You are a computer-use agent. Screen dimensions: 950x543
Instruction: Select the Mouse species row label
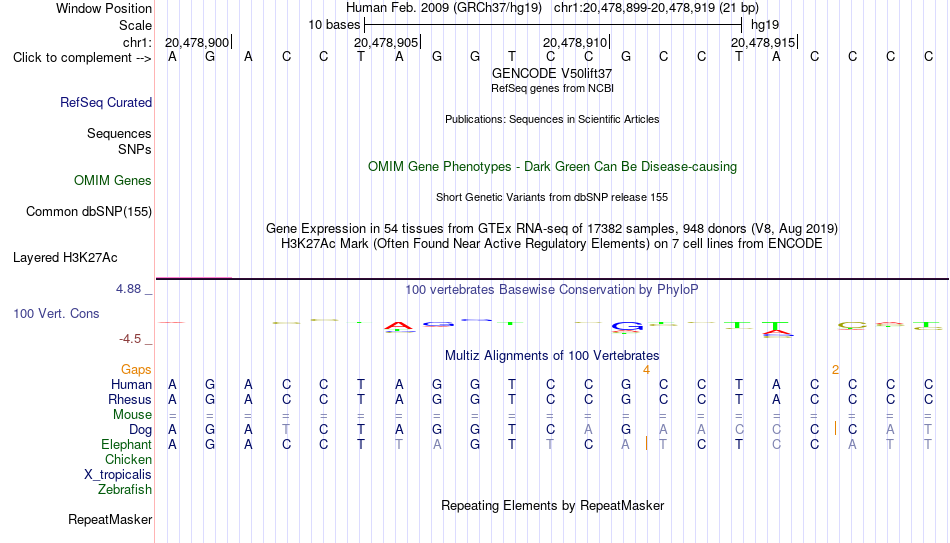[132, 415]
